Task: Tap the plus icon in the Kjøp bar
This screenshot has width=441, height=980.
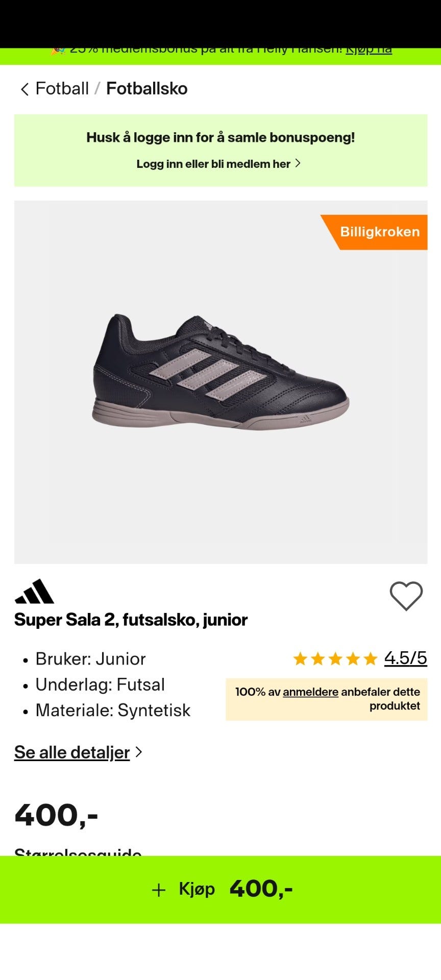Action: [x=159, y=890]
